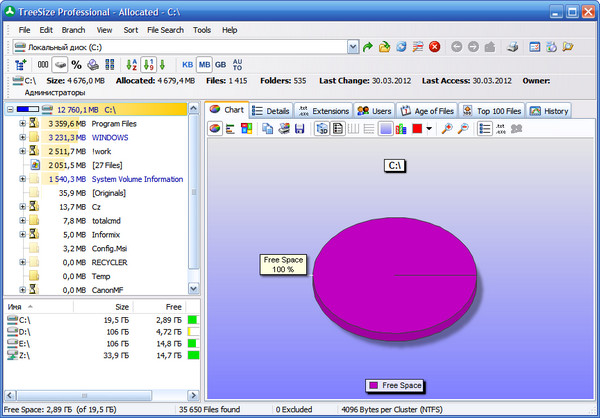
Task: Click the save chart floppy disk icon
Action: (299, 129)
